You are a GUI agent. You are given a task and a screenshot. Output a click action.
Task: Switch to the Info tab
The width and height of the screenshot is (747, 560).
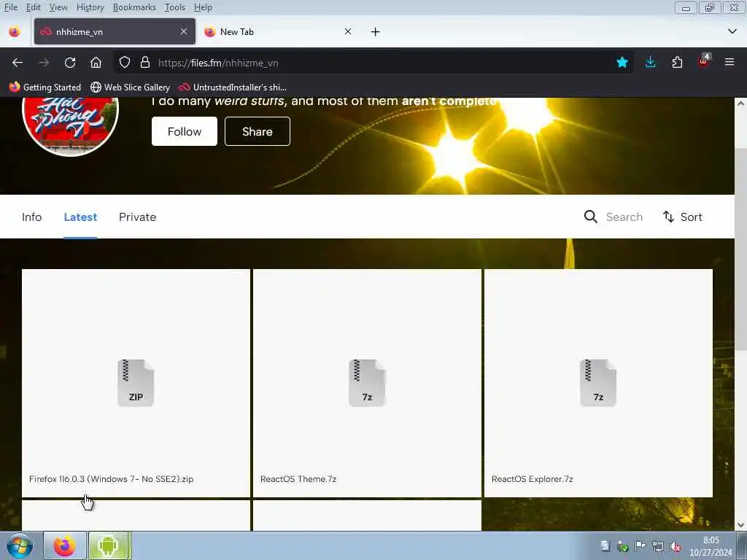coord(32,217)
